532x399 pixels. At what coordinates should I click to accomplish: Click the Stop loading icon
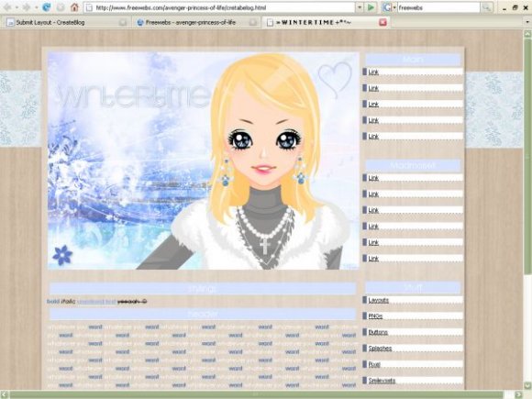tap(61, 7)
